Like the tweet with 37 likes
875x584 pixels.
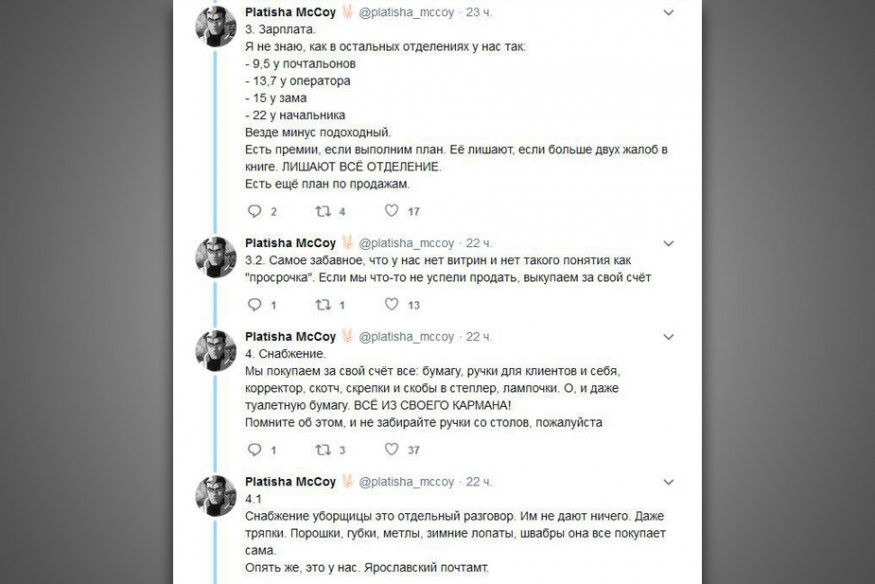tap(392, 450)
